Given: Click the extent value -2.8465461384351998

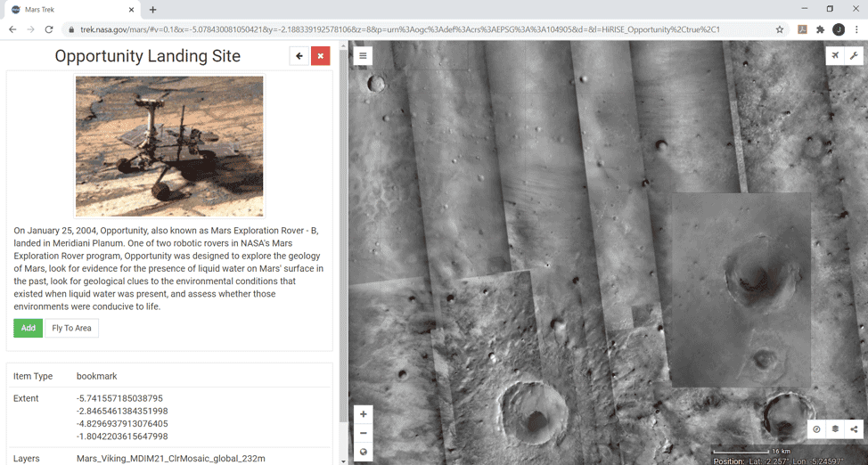Looking at the screenshot, I should [122, 412].
